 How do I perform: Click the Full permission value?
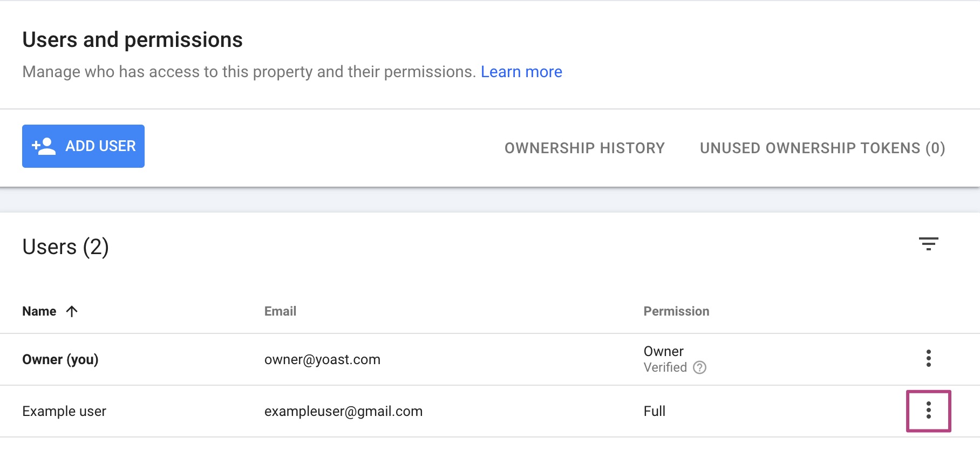[x=654, y=411]
